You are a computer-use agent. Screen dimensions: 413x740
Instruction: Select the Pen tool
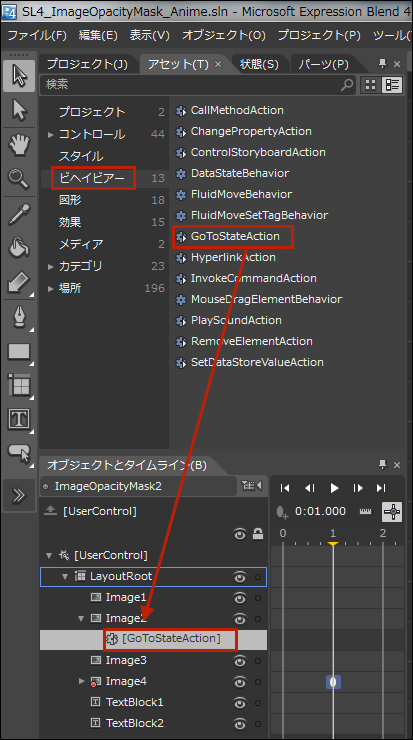point(19,317)
